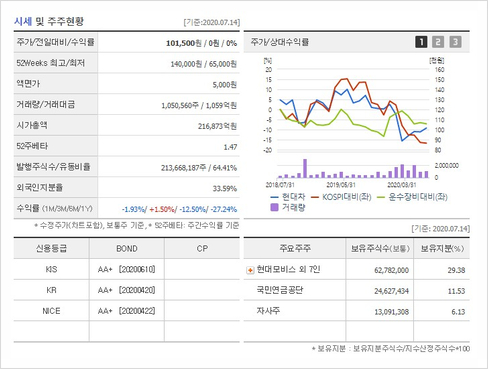The height and width of the screenshot is (369, 488).
Task: Select the 발행주식수 value 213,668,187주
Action: pos(183,168)
